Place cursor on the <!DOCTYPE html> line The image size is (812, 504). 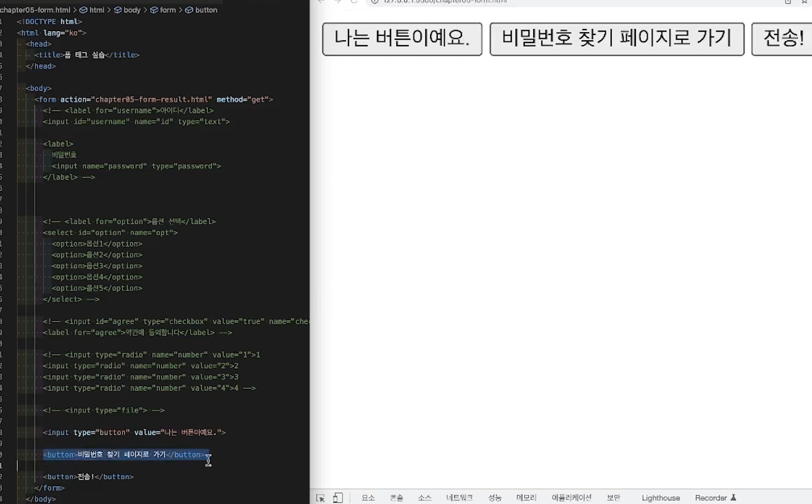tap(49, 21)
